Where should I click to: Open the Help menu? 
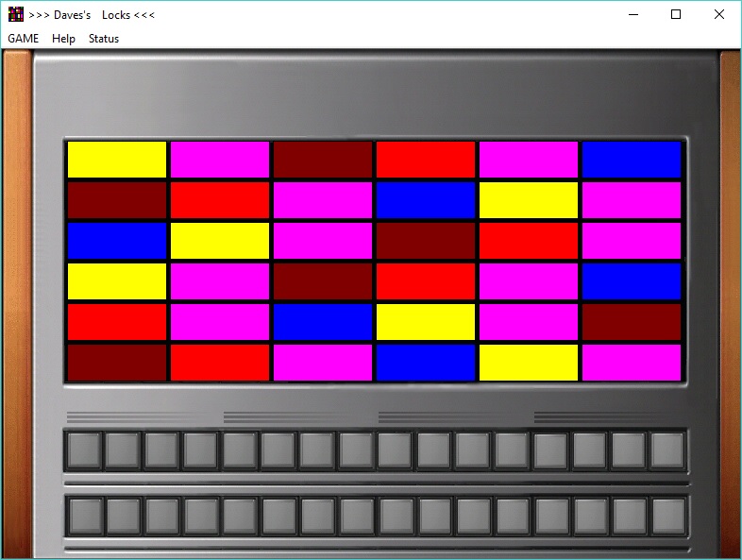(63, 39)
